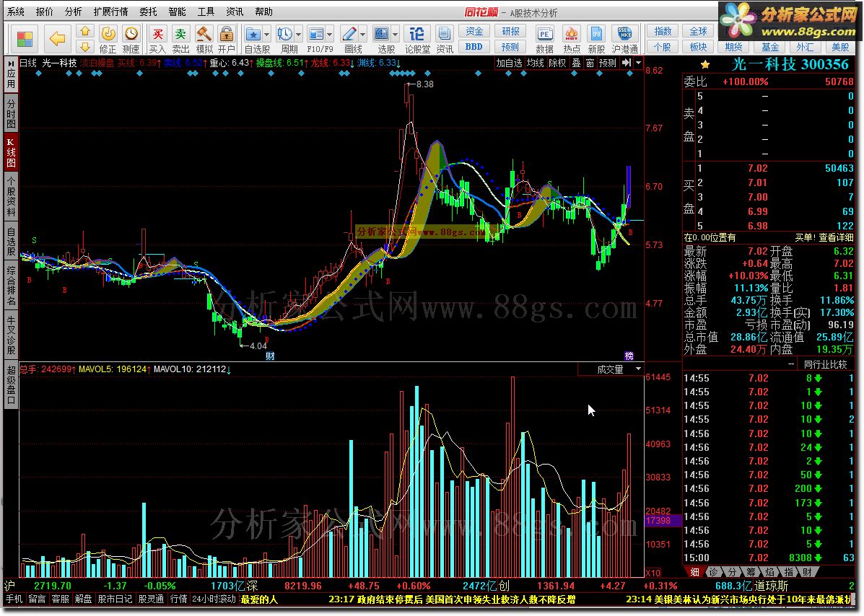This screenshot has height=616, width=864.
Task: Open the 智能 menu
Action: (x=177, y=12)
